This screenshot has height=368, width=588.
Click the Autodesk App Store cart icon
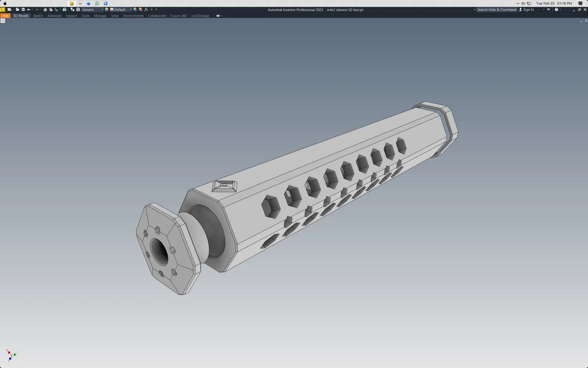(549, 10)
